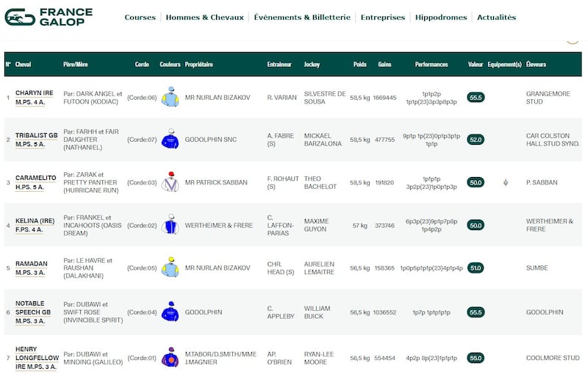The width and height of the screenshot is (588, 374).
Task: Open Événements & Billetterie menu
Action: click(x=302, y=17)
